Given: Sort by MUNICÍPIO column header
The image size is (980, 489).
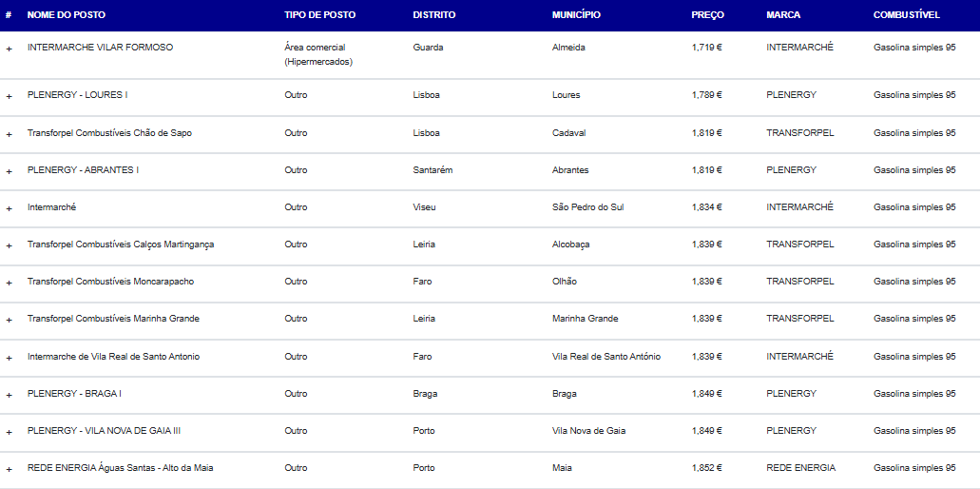Looking at the screenshot, I should (x=576, y=15).
